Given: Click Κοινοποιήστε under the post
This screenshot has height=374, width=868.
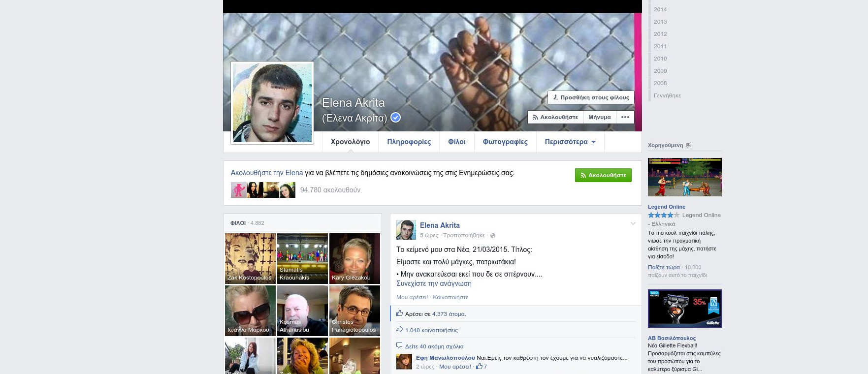Looking at the screenshot, I should (x=450, y=297).
